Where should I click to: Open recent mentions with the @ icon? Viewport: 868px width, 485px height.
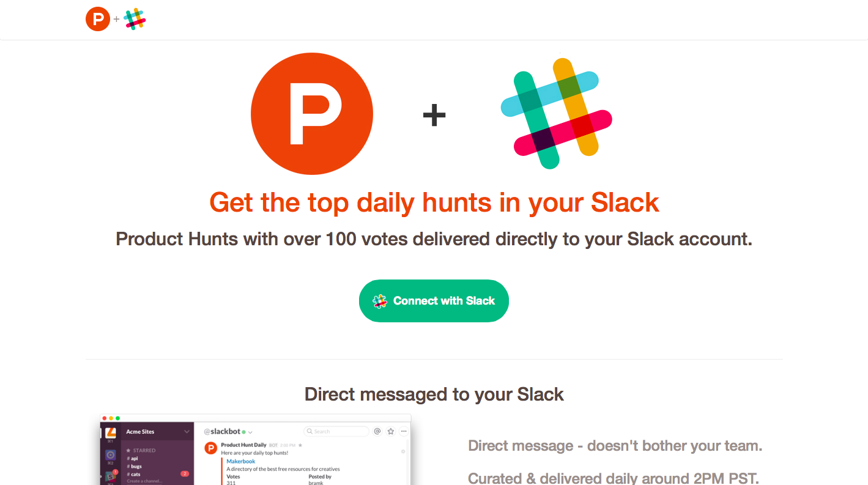click(x=376, y=432)
